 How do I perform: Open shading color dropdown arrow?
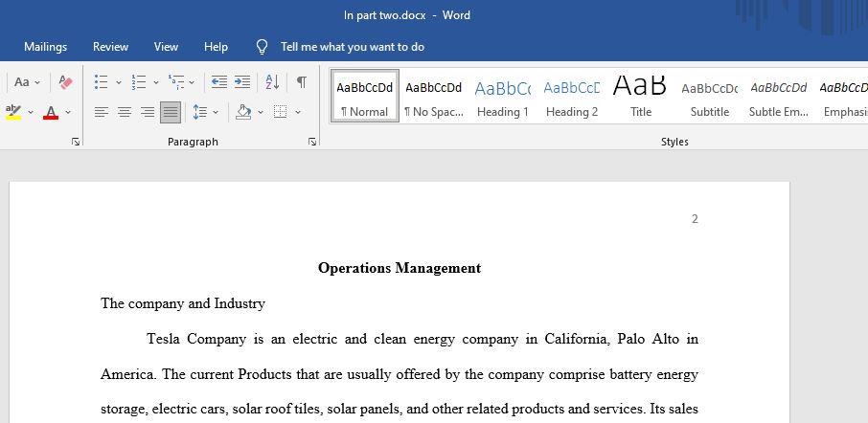pyautogui.click(x=261, y=112)
